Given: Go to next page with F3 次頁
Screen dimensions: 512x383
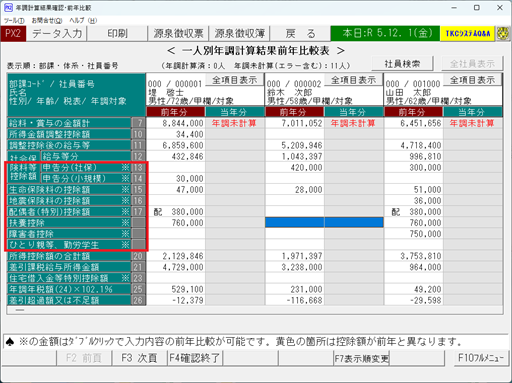Looking at the screenshot, I should click(x=139, y=358).
